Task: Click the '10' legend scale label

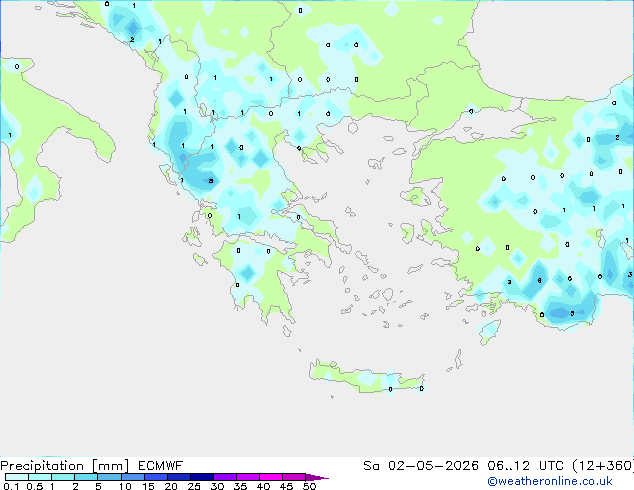Action: [x=125, y=486]
